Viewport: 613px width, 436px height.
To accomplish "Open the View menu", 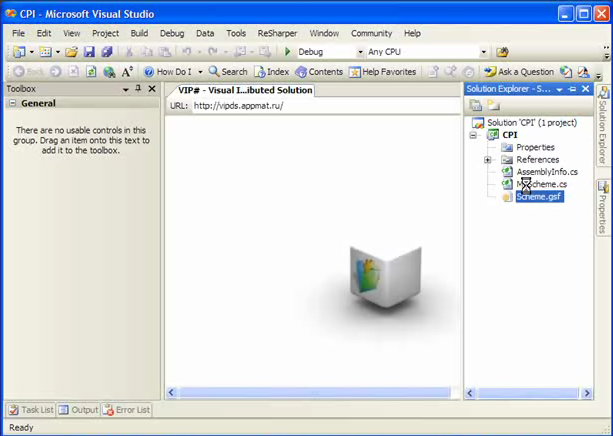I will (72, 33).
